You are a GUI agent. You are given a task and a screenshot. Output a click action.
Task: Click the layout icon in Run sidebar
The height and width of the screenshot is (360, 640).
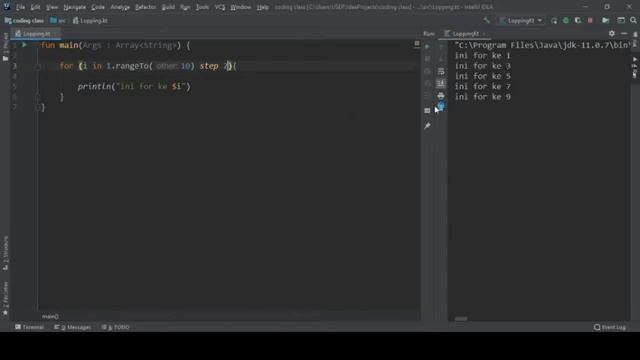tap(427, 111)
